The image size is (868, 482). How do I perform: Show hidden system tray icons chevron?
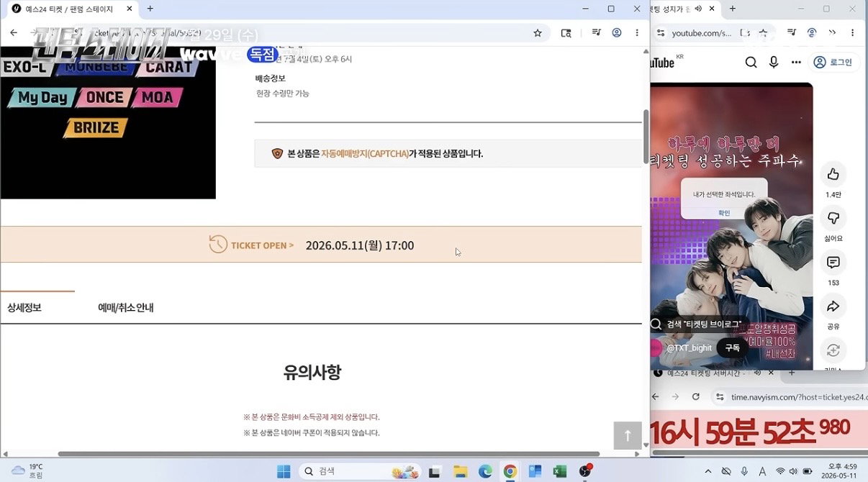click(708, 471)
